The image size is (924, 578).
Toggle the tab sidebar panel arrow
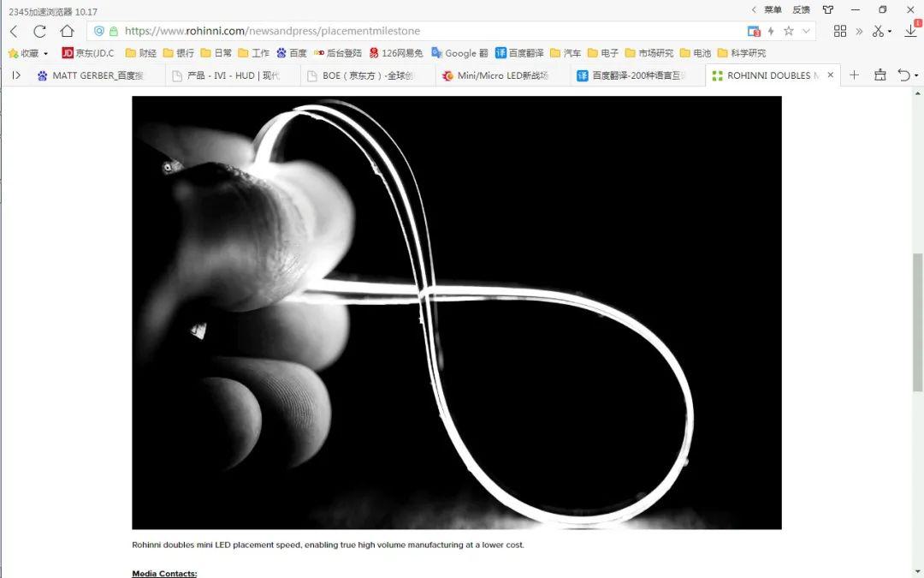pyautogui.click(x=16, y=75)
